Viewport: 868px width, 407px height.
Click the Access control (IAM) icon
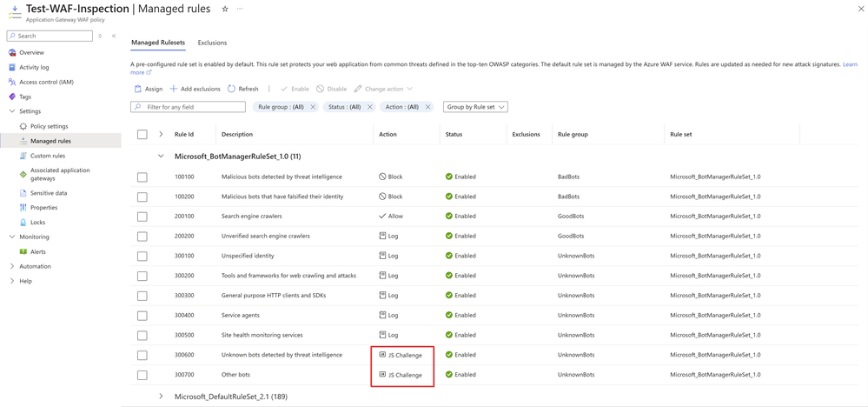(x=13, y=82)
